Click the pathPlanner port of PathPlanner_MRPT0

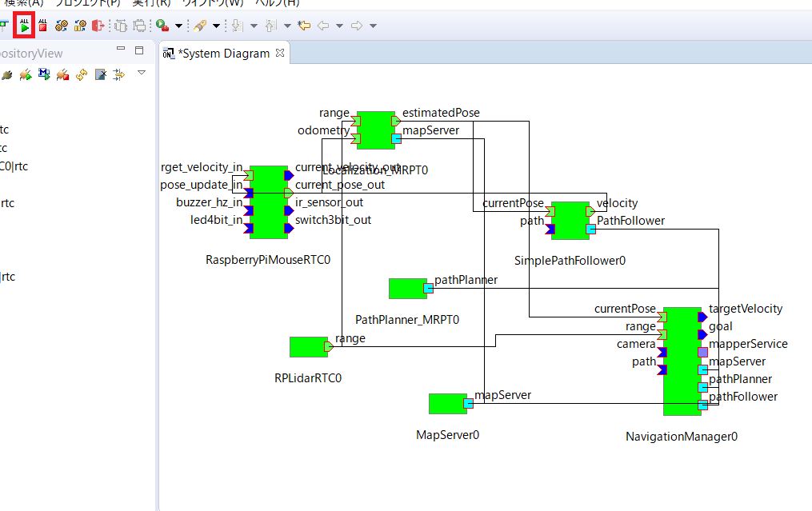click(x=429, y=288)
